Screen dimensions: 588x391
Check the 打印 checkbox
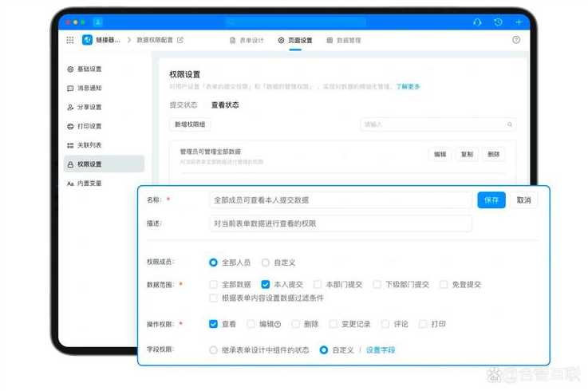pyautogui.click(x=423, y=324)
